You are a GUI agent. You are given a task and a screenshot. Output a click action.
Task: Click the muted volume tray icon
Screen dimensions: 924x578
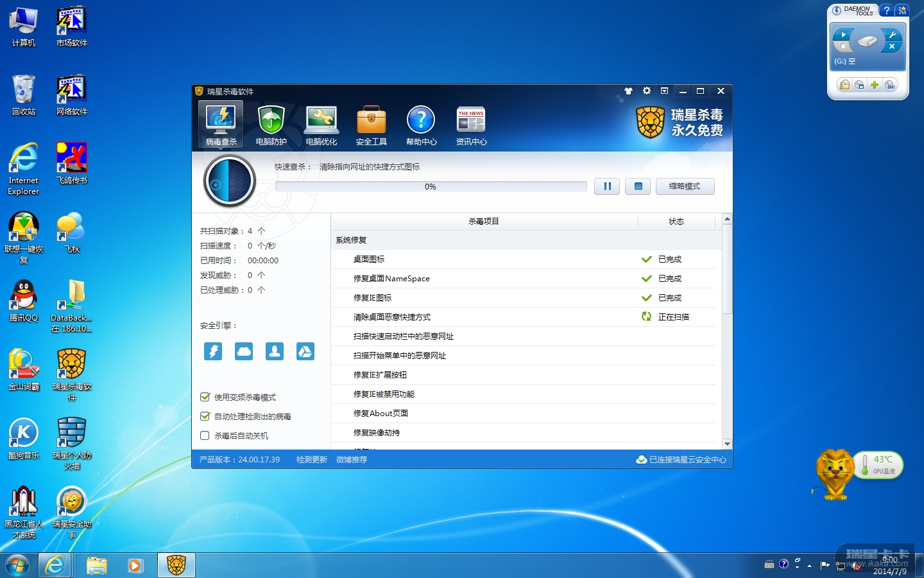click(855, 565)
